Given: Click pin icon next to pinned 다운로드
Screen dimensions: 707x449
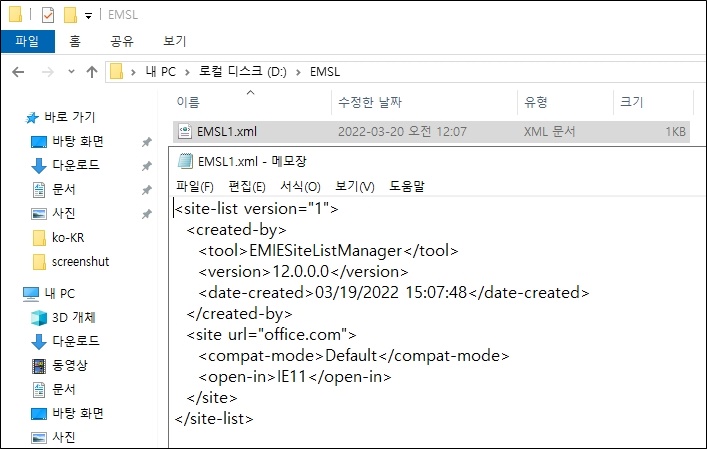Looking at the screenshot, I should (147, 166).
